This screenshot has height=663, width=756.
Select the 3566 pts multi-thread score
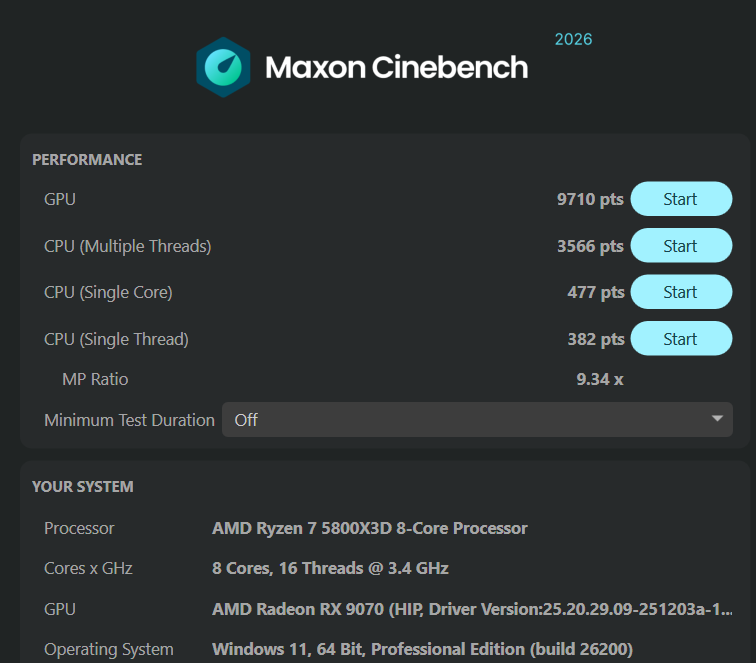coord(590,246)
